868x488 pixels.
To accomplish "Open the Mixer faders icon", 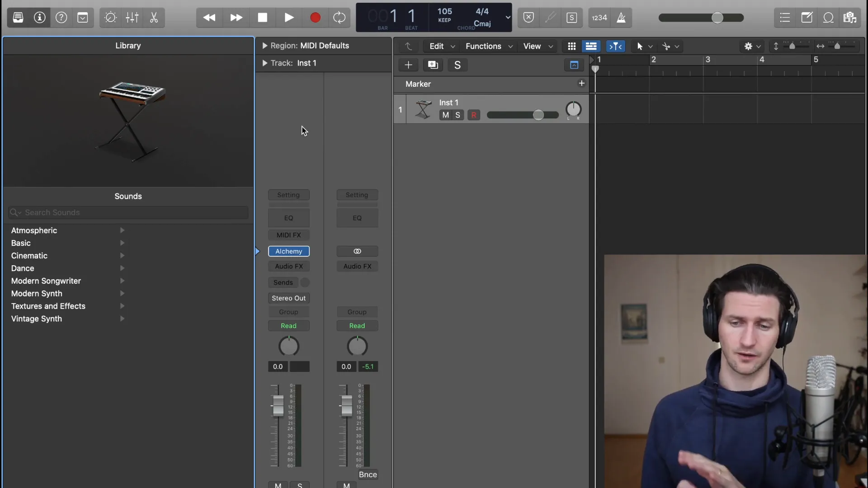I will tap(132, 18).
